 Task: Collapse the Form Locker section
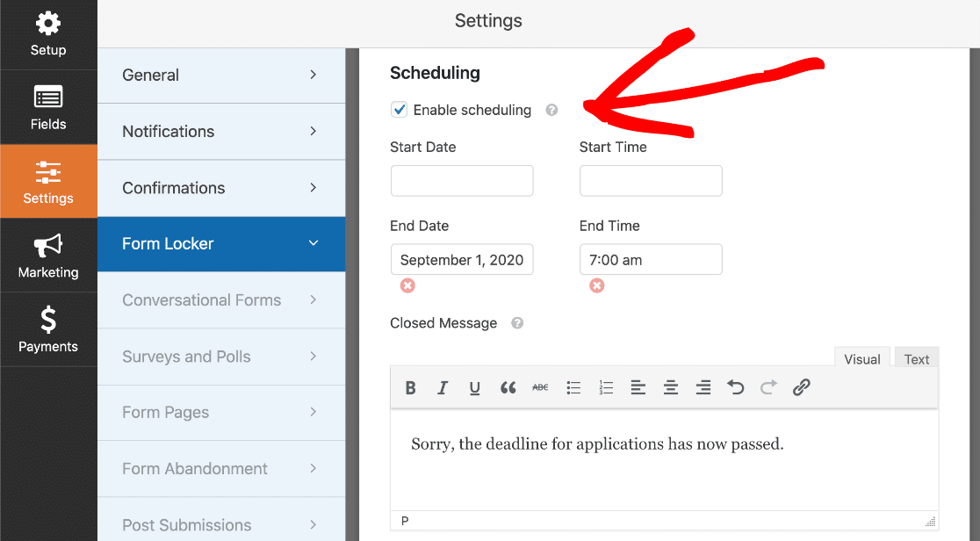click(221, 244)
